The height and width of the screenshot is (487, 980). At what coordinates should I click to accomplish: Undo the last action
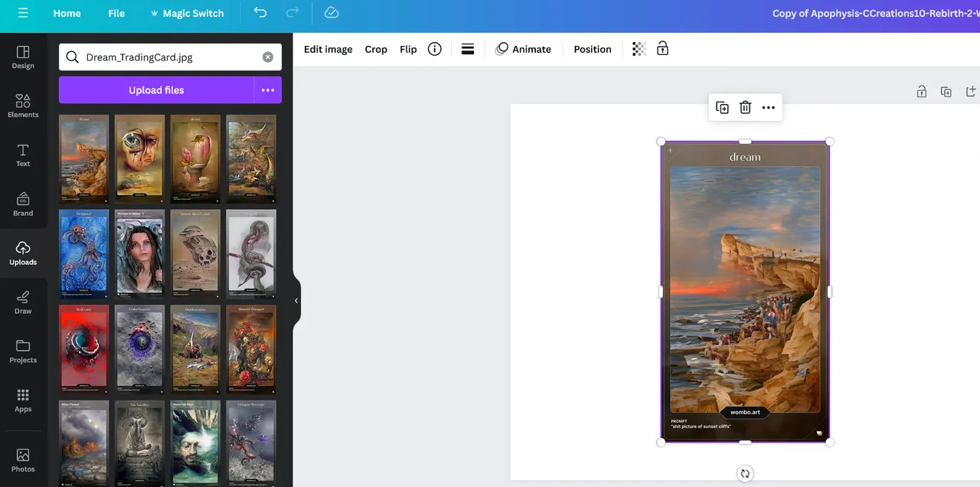click(x=260, y=13)
